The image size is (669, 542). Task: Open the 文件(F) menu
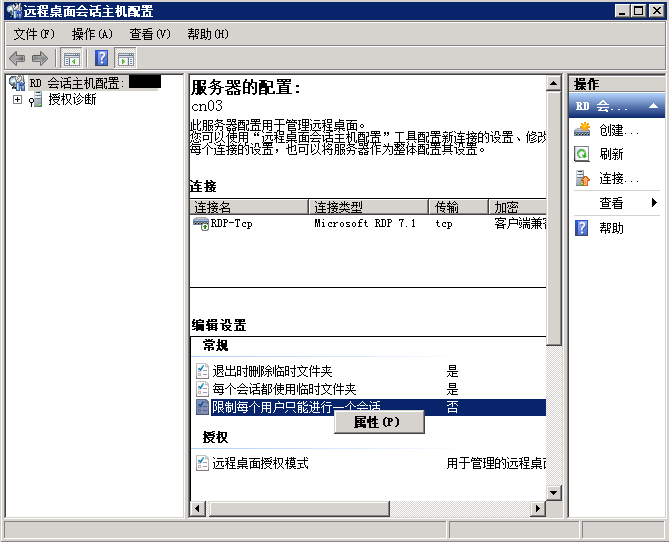(x=34, y=34)
